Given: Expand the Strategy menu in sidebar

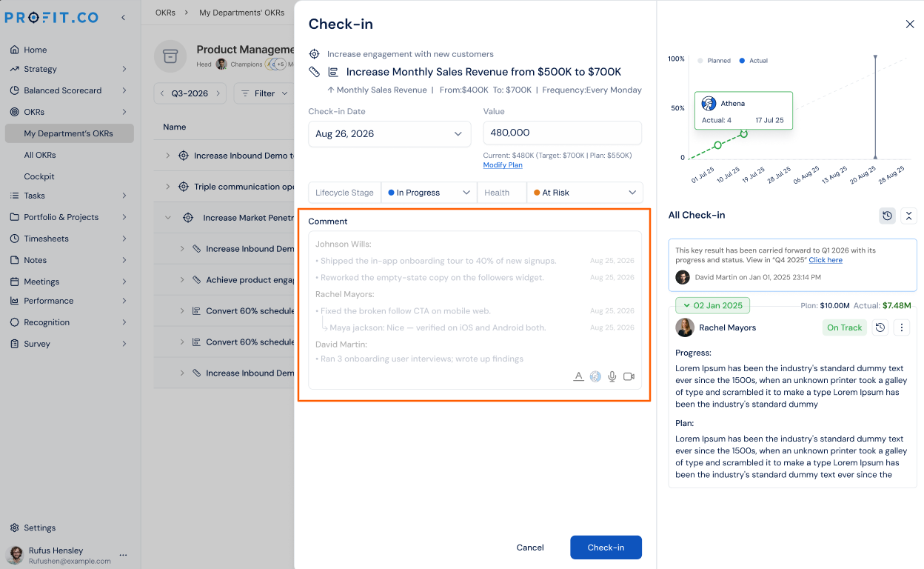Looking at the screenshot, I should (x=69, y=69).
